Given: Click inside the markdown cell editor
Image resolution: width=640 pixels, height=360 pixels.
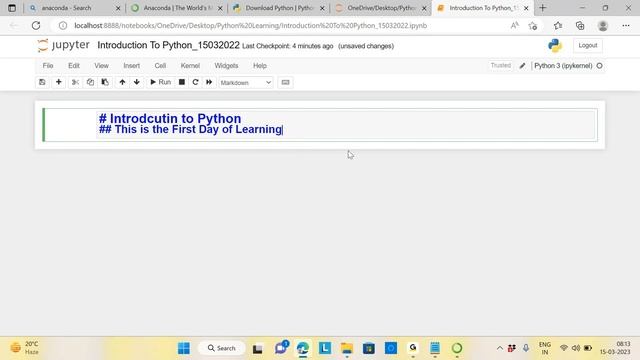Looking at the screenshot, I should pyautogui.click(x=346, y=124).
